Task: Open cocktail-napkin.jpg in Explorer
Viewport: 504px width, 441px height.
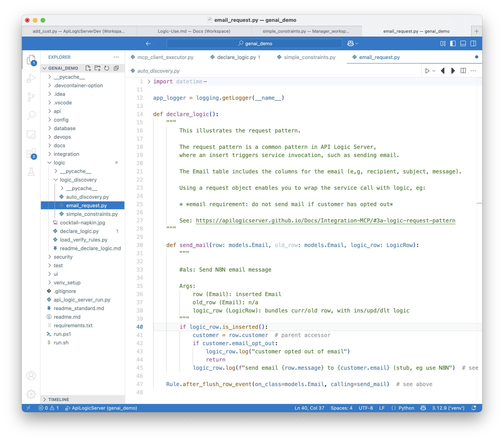Action: [82, 223]
